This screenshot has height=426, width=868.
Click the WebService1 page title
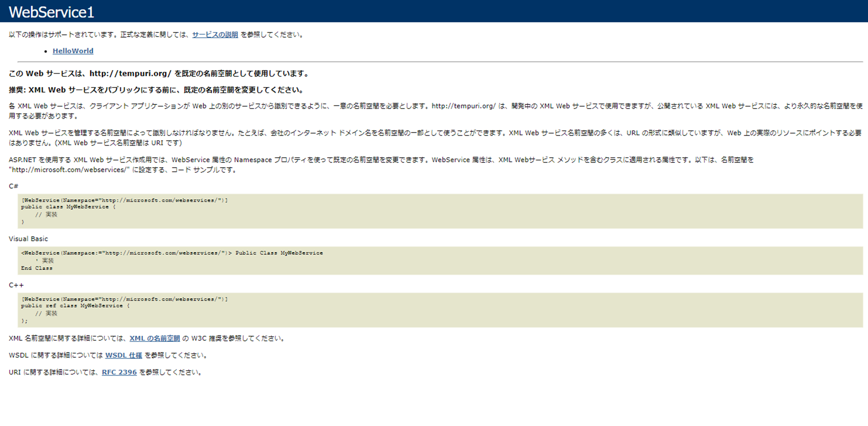coord(51,12)
